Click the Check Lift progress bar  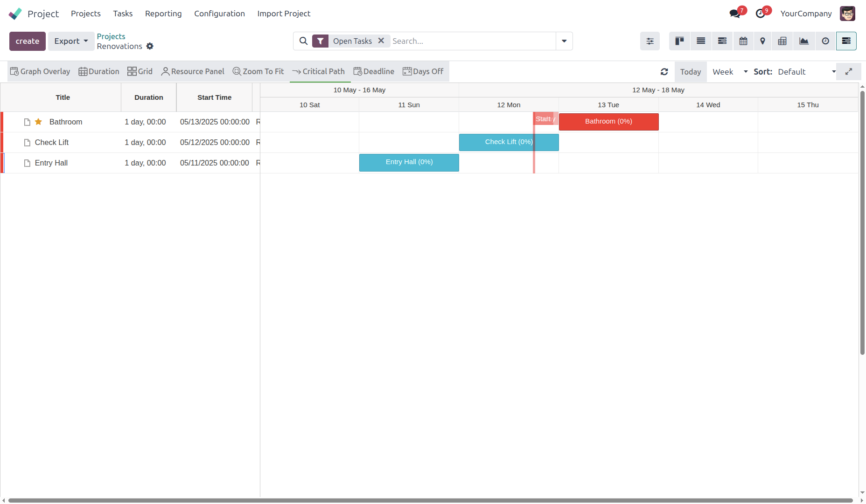[x=509, y=142]
